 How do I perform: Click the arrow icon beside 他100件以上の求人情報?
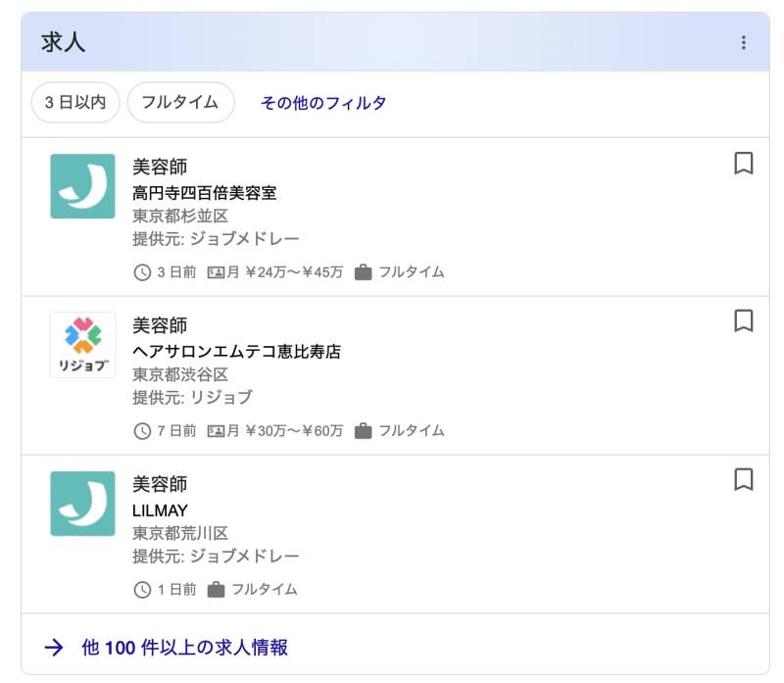point(55,647)
